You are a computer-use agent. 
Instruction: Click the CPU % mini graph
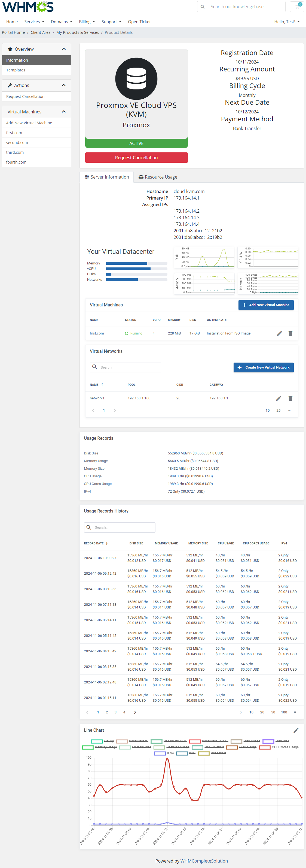268,257
